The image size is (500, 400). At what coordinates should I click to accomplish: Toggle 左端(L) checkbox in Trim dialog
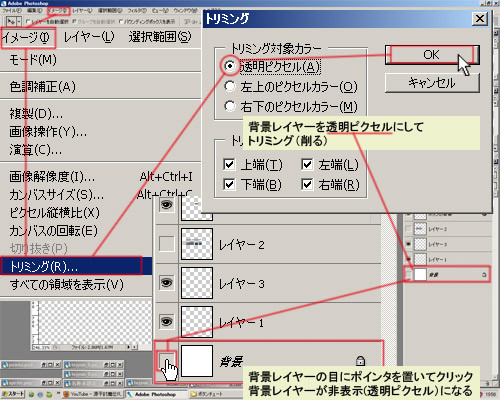(x=307, y=164)
